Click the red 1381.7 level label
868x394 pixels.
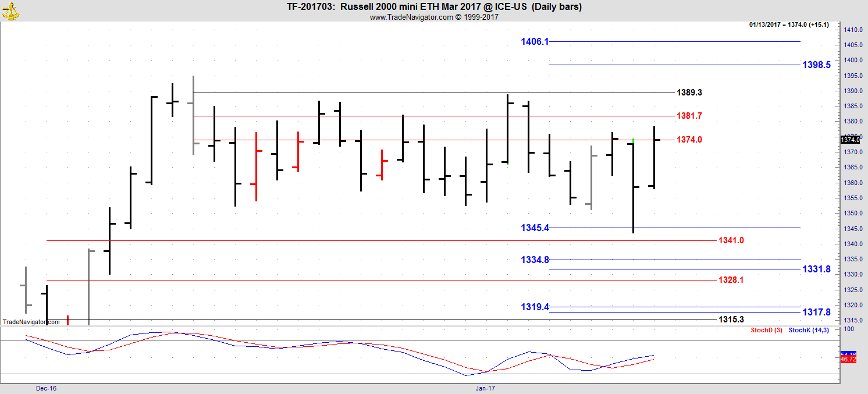pyautogui.click(x=689, y=116)
